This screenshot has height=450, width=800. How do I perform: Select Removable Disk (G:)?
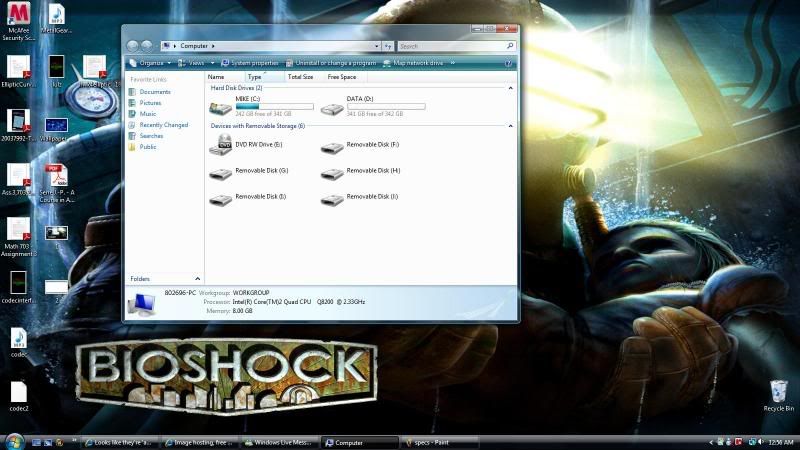(249, 173)
